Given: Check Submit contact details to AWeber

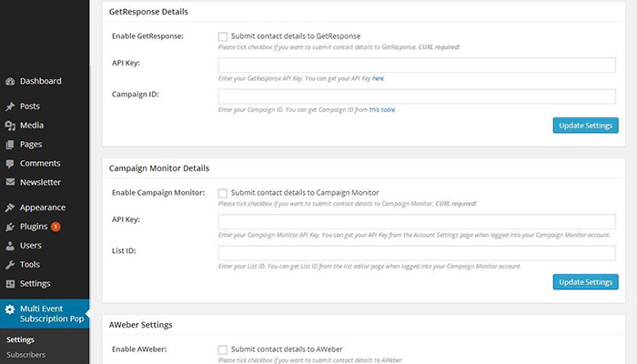Looking at the screenshot, I should (223, 349).
